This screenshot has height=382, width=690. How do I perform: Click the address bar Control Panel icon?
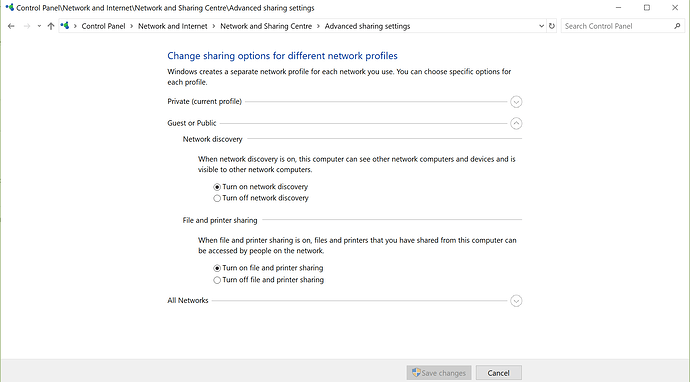tap(65, 26)
